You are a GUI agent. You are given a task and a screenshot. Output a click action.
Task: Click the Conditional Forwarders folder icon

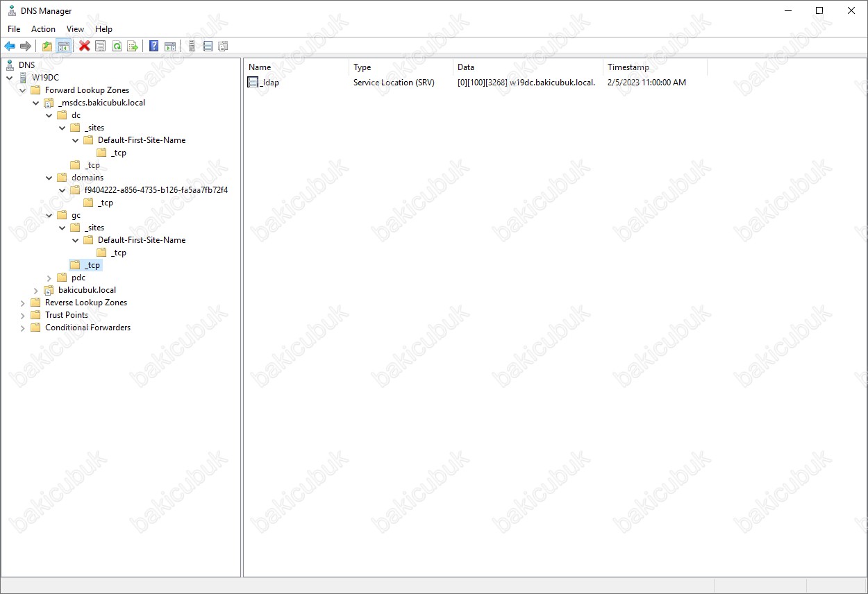pos(35,328)
